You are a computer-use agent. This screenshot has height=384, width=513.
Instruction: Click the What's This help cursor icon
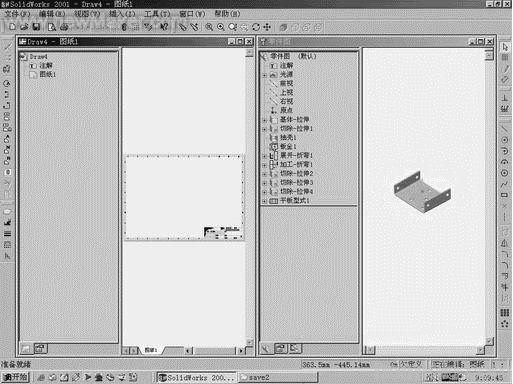click(164, 27)
